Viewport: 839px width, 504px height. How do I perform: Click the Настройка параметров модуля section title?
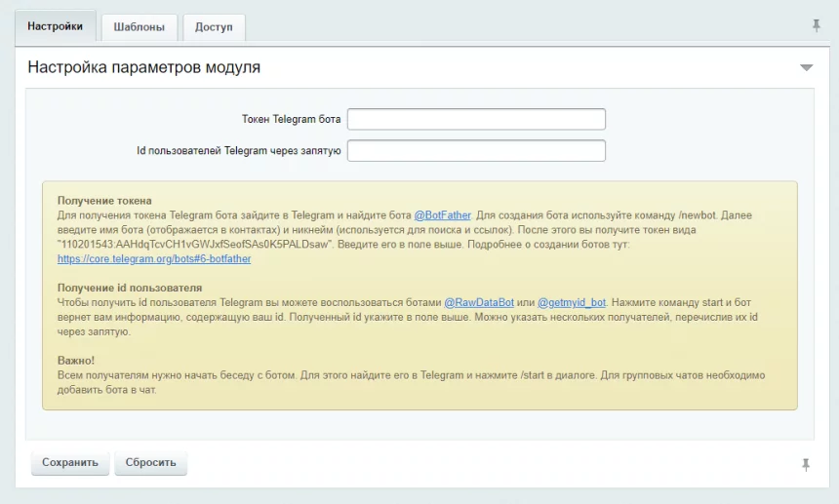[x=143, y=68]
